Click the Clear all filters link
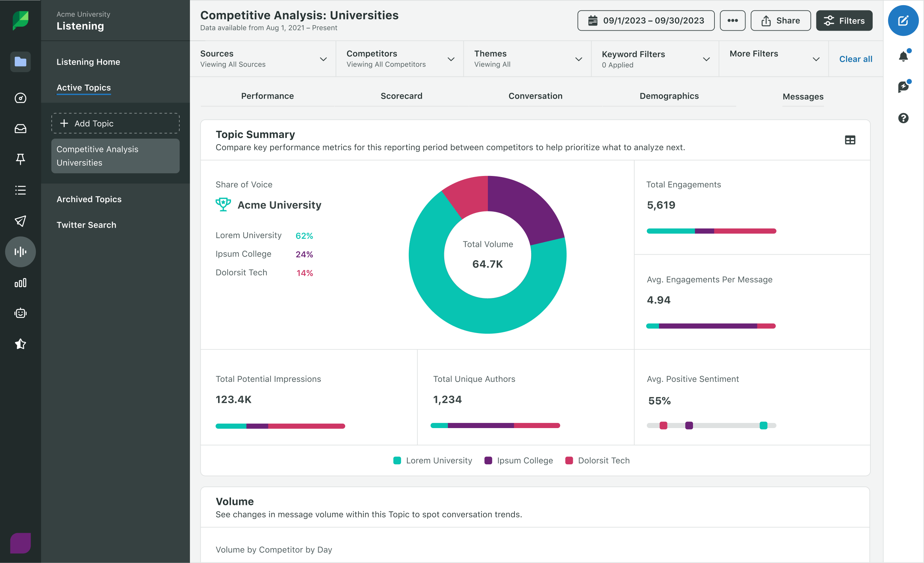 [x=856, y=59]
